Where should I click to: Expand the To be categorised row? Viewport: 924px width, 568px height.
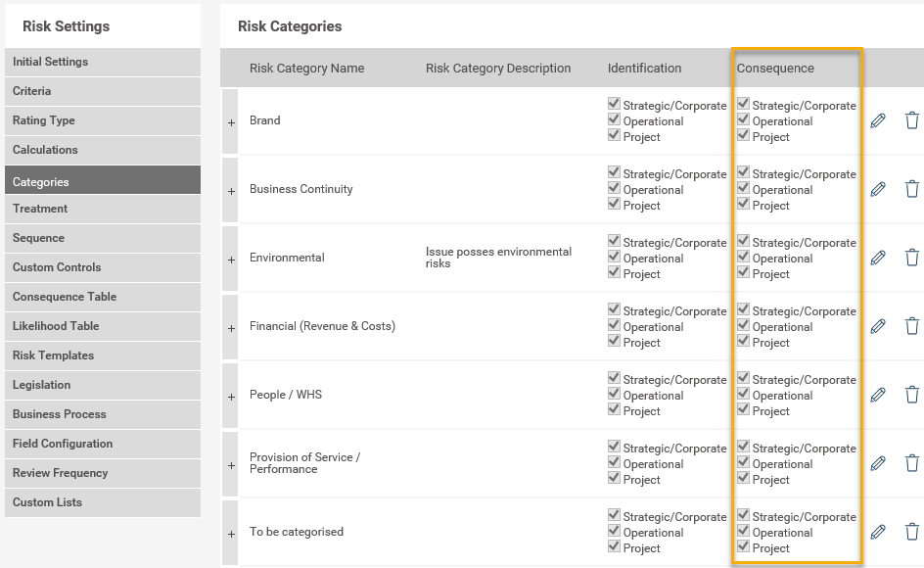pos(231,534)
